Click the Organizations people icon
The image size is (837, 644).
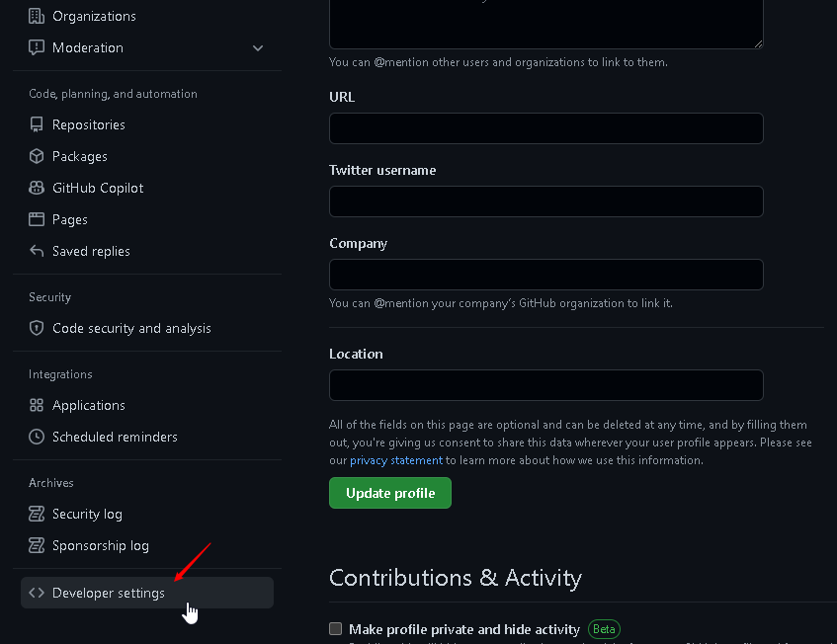click(36, 16)
